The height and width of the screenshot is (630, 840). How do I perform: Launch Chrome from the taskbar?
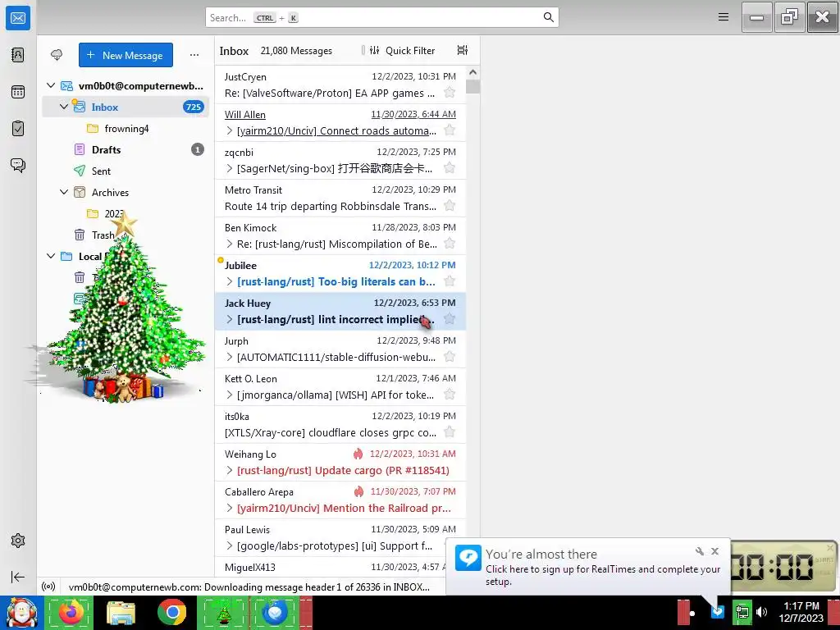(171, 612)
